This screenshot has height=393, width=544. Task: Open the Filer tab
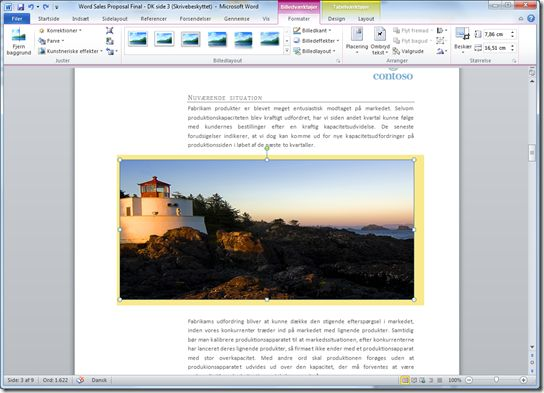pyautogui.click(x=17, y=19)
